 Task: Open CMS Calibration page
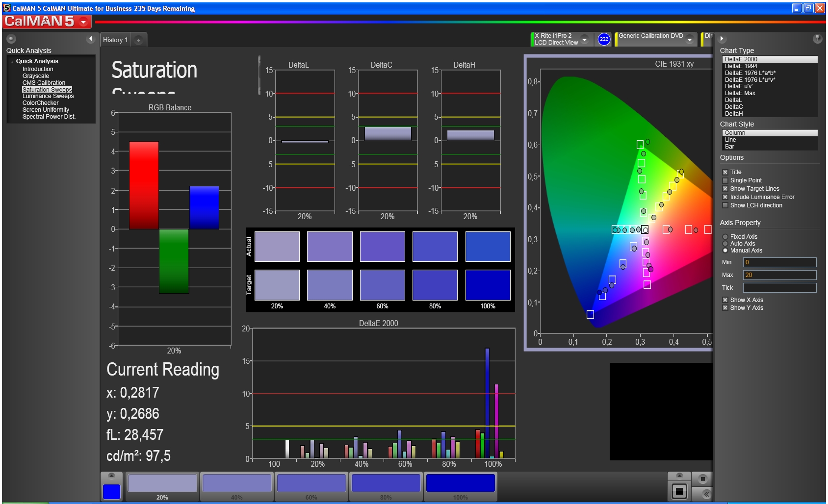point(44,83)
